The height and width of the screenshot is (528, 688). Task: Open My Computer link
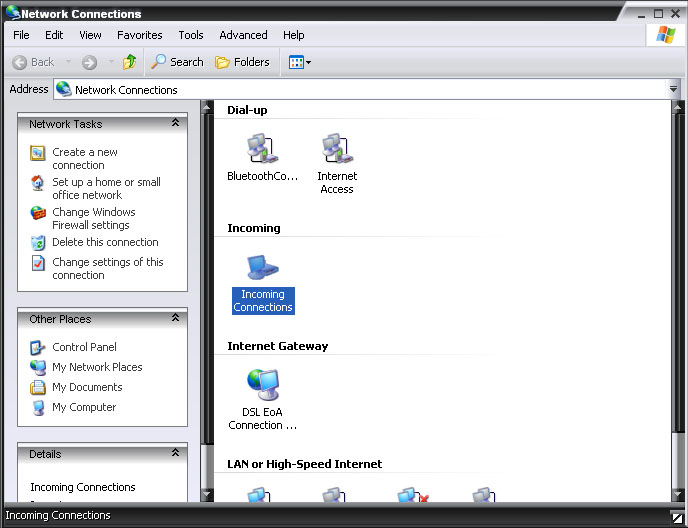[84, 407]
